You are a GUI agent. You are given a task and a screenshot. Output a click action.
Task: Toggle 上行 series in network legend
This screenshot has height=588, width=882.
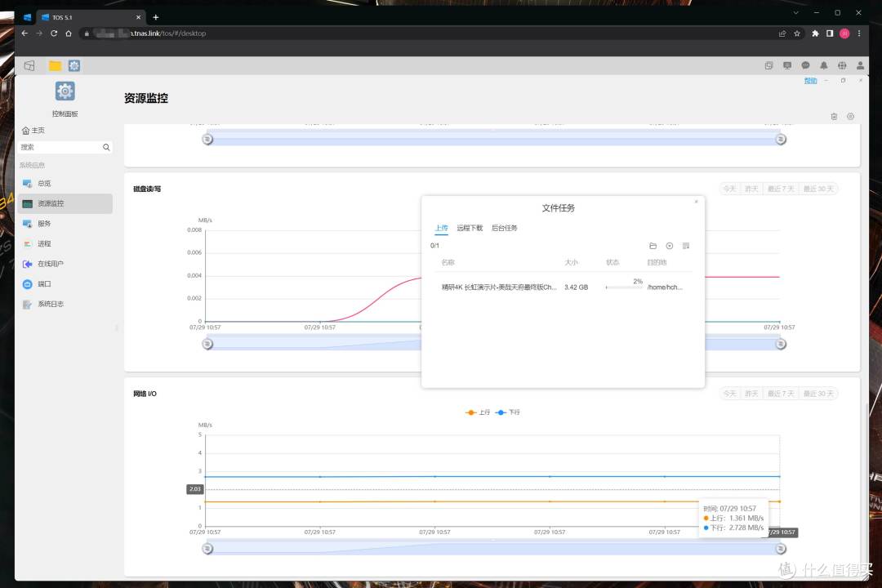[478, 412]
